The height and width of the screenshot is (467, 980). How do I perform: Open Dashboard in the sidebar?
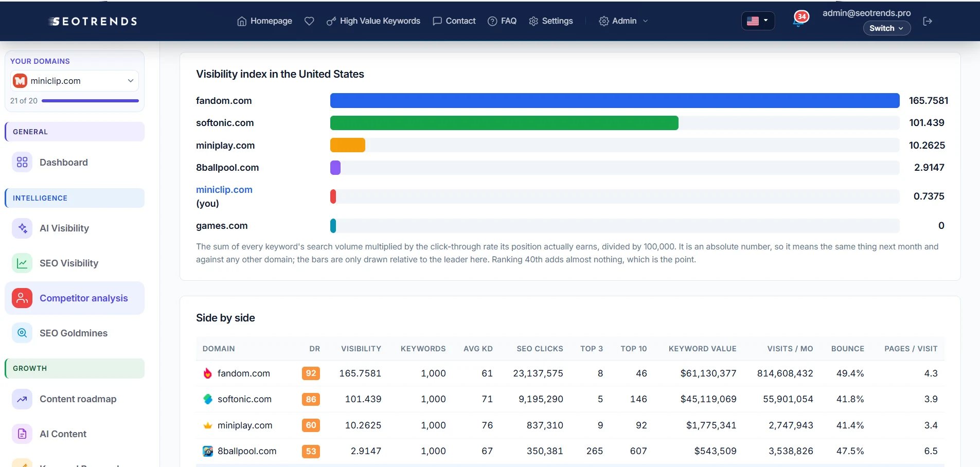tap(75, 162)
